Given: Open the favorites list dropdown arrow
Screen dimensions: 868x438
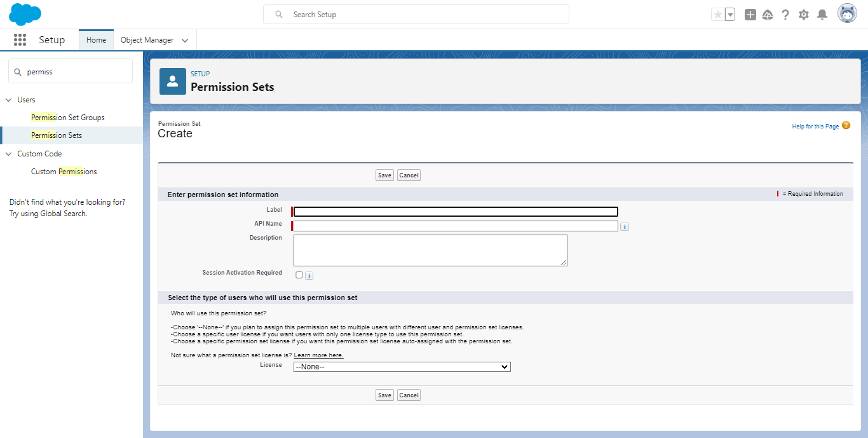Looking at the screenshot, I should click(729, 15).
